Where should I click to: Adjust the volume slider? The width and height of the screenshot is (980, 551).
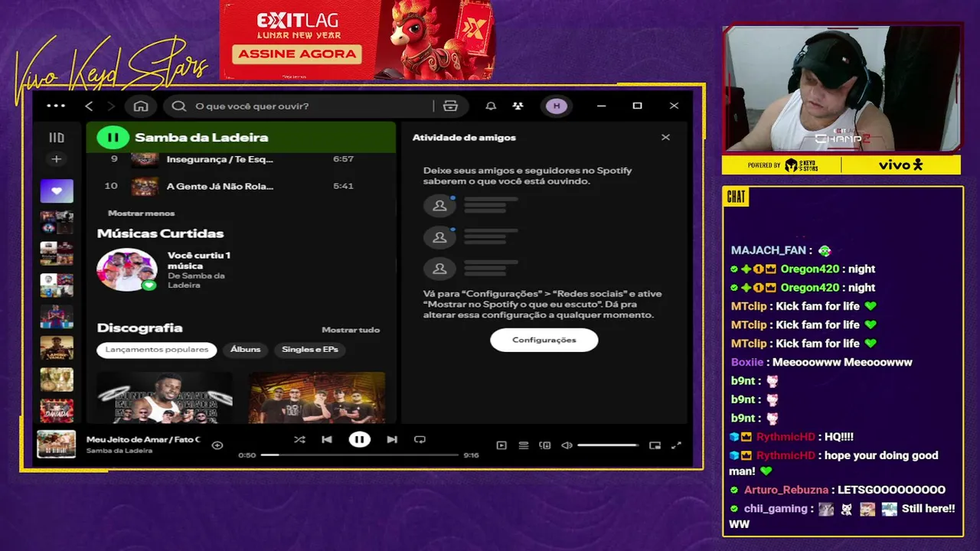(608, 445)
